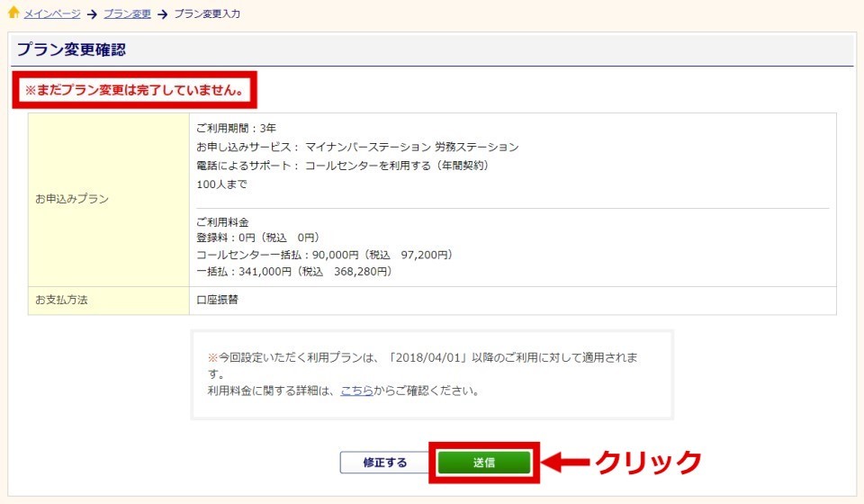
Task: Click the 2018/04/01 notice text
Action: (423, 365)
